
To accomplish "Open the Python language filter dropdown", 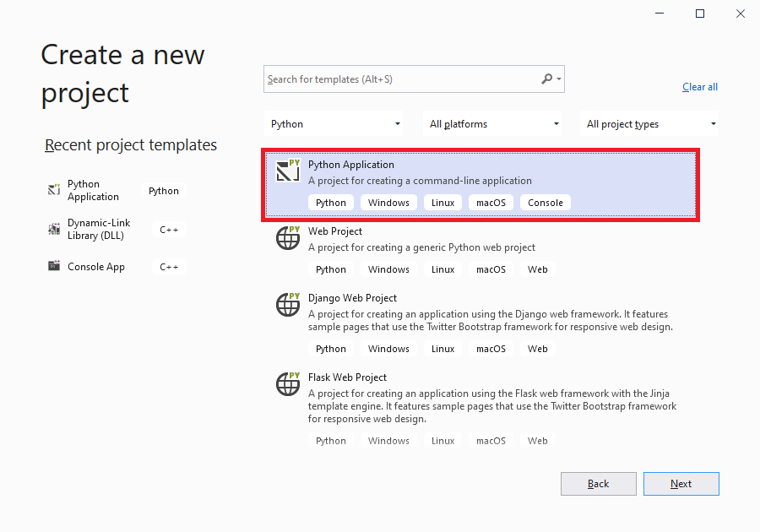I will [x=334, y=124].
